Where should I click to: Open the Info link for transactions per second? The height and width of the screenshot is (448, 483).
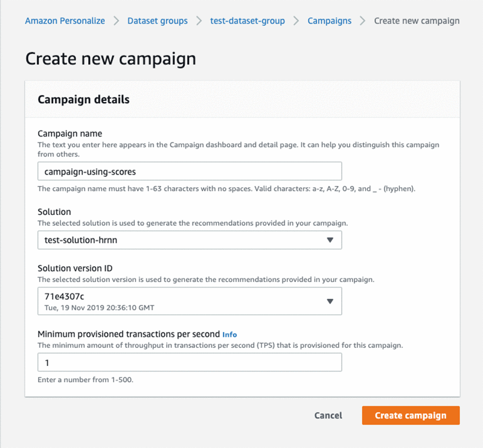coord(229,334)
